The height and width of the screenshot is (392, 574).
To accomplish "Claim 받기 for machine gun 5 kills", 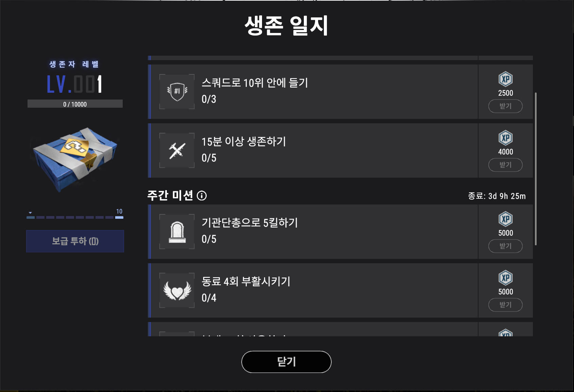I will pos(505,246).
